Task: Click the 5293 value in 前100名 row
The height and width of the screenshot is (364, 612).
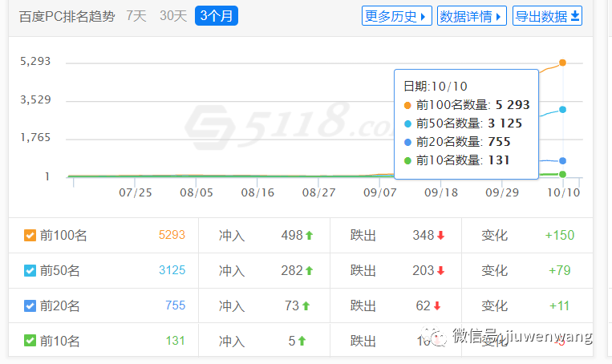Action: (172, 235)
